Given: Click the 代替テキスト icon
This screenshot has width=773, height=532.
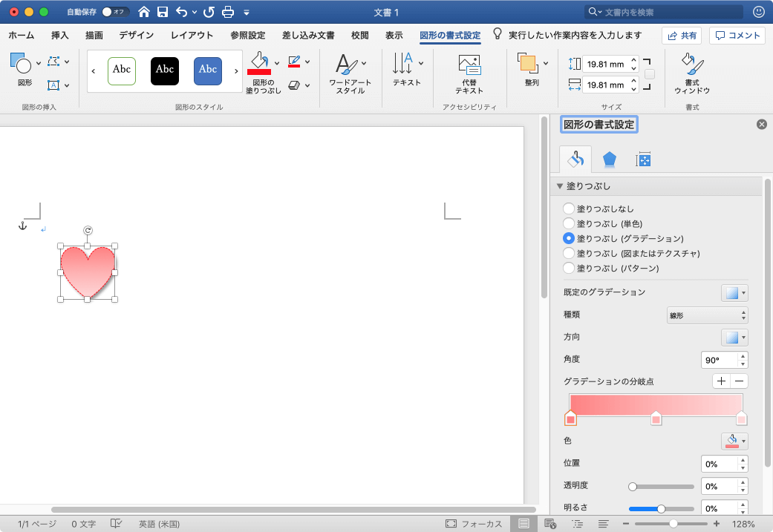Looking at the screenshot, I should tap(469, 65).
